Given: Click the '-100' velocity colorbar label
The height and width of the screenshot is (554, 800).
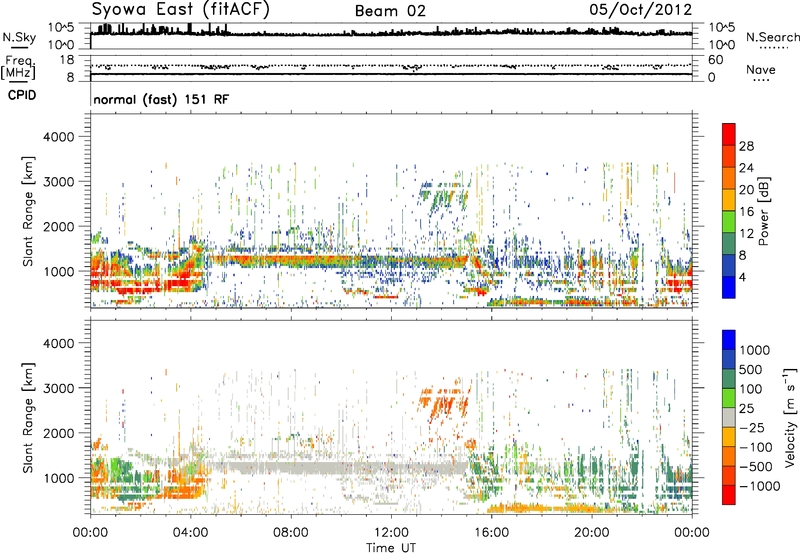Looking at the screenshot, I should [x=756, y=447].
